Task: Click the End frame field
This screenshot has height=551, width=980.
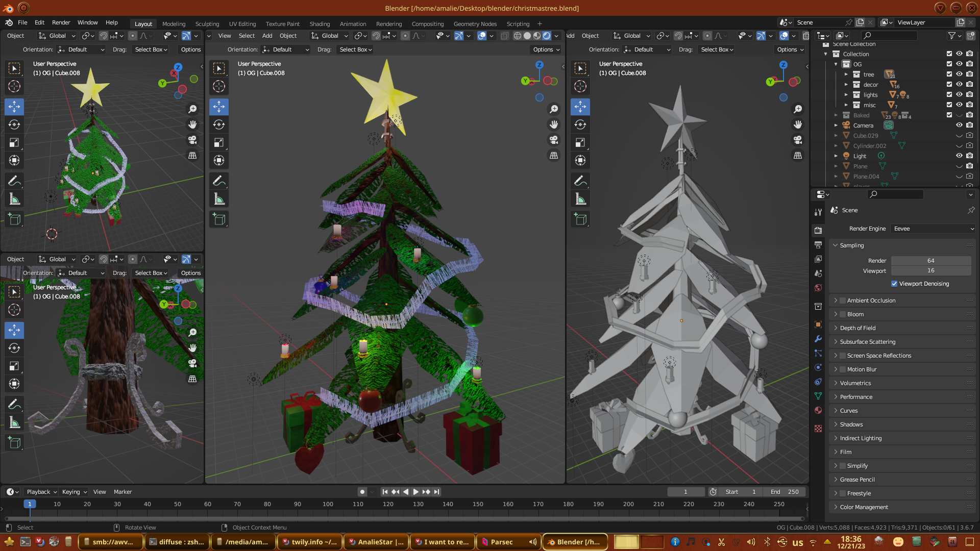Action: tap(785, 492)
